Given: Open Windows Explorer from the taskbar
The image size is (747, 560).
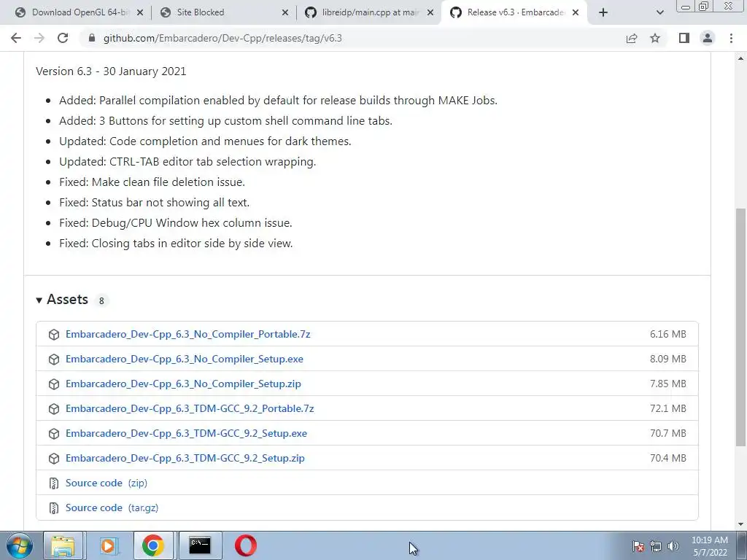Looking at the screenshot, I should (x=63, y=545).
